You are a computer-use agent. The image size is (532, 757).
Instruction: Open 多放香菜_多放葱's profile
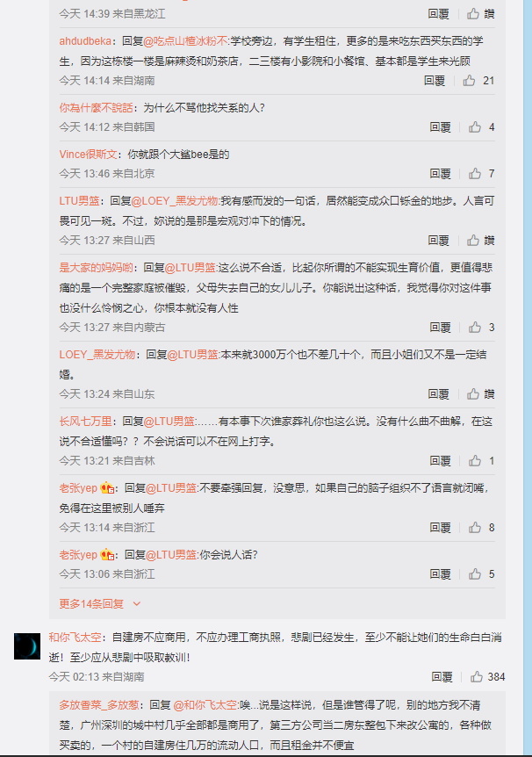pyautogui.click(x=99, y=705)
